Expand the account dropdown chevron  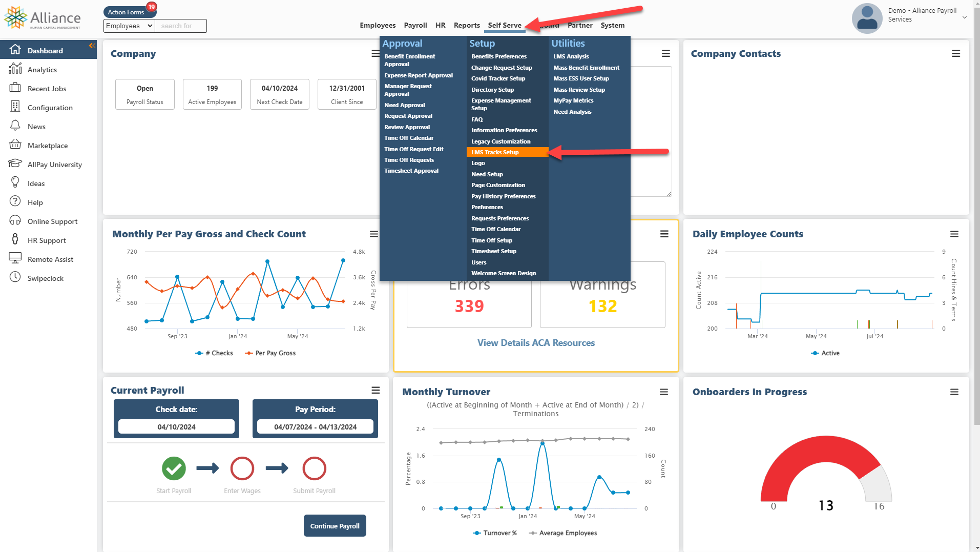click(965, 17)
